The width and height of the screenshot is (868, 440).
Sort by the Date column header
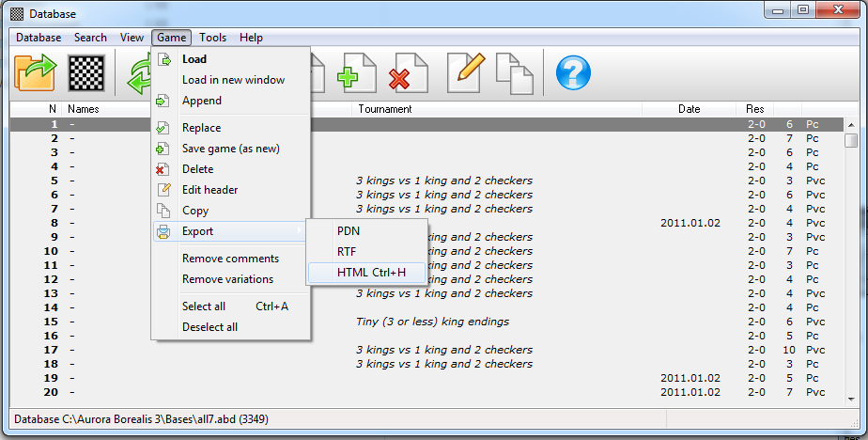tap(689, 109)
